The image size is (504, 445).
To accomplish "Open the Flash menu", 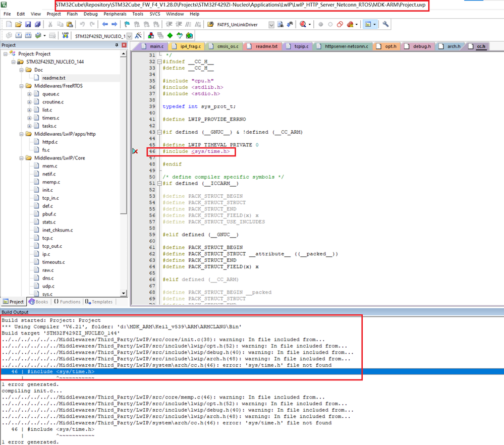I will point(72,14).
